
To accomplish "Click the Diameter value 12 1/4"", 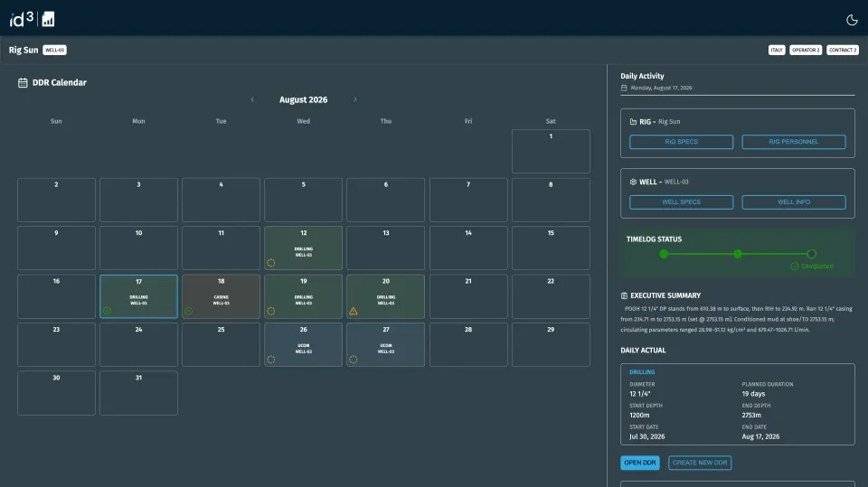I will pos(640,393).
